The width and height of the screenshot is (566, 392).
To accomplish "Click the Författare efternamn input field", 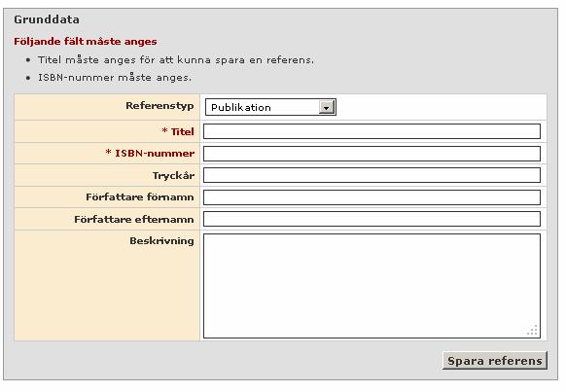I will coord(371,219).
